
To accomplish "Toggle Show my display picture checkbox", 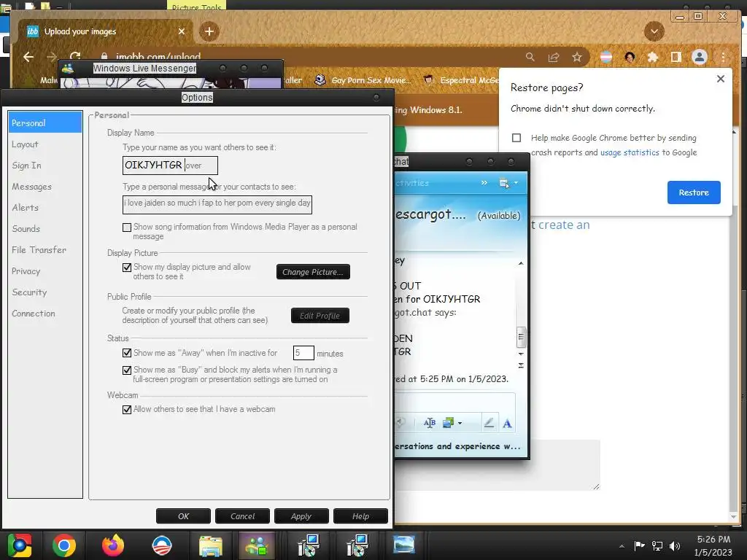I will 127,267.
